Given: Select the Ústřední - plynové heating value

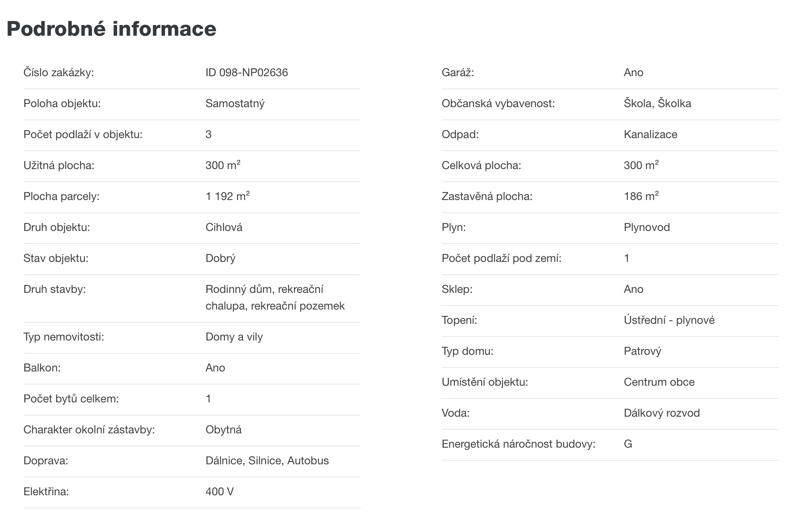Looking at the screenshot, I should (669, 320).
